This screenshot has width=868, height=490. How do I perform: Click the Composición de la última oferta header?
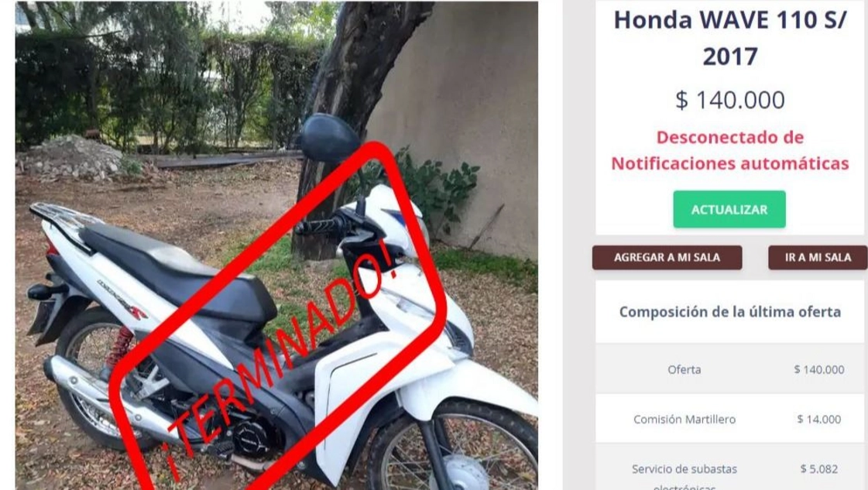[729, 312]
